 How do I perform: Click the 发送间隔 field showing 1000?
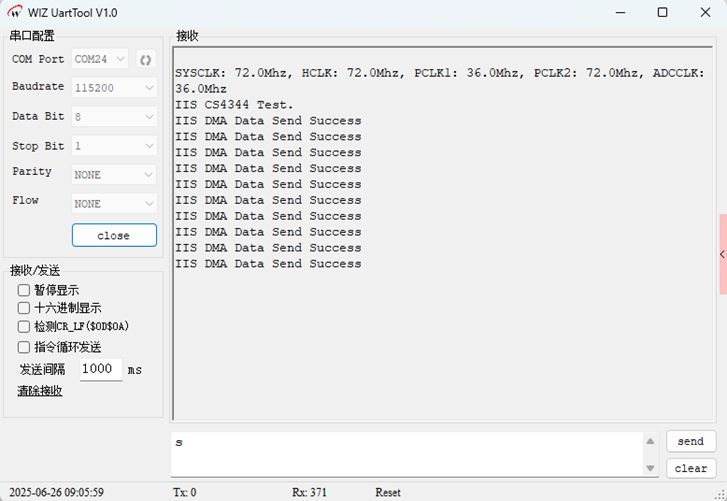(x=100, y=369)
